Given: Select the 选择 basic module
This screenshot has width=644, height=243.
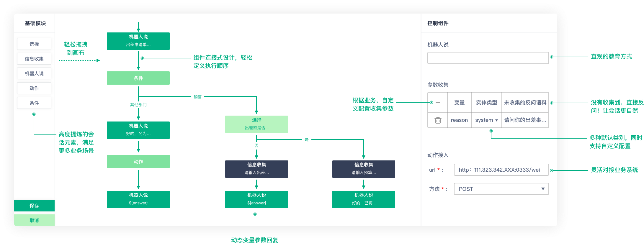Looking at the screenshot, I should point(34,44).
